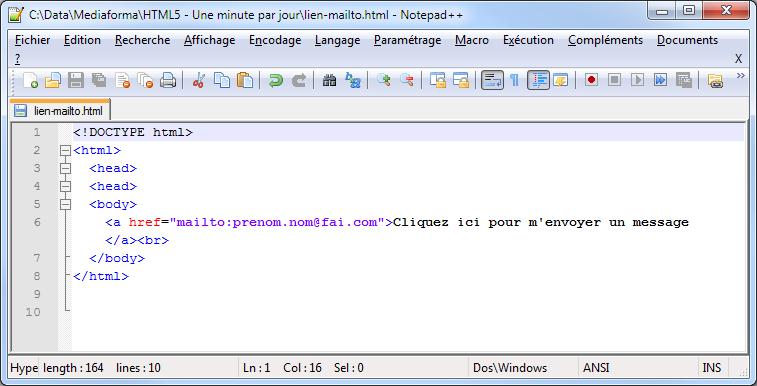
Task: Click line number 10 in the margin
Action: (33, 312)
